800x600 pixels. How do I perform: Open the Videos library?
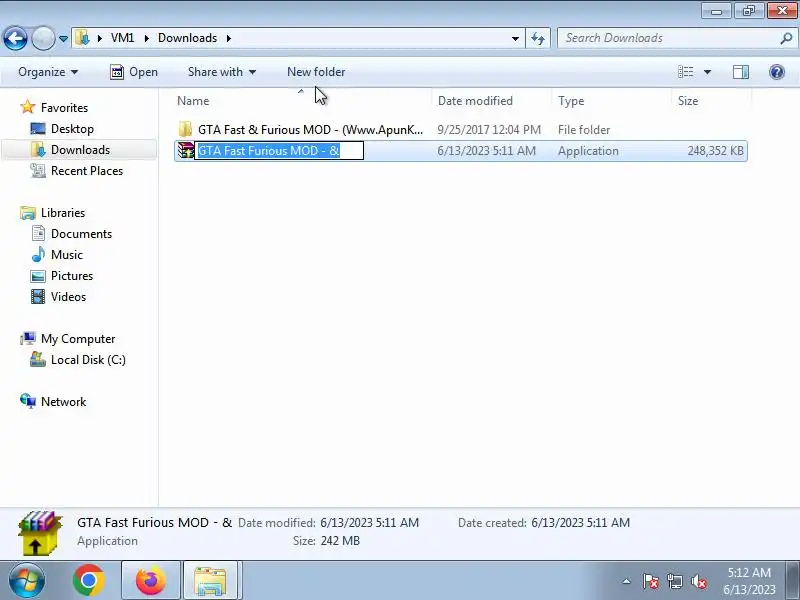(68, 296)
